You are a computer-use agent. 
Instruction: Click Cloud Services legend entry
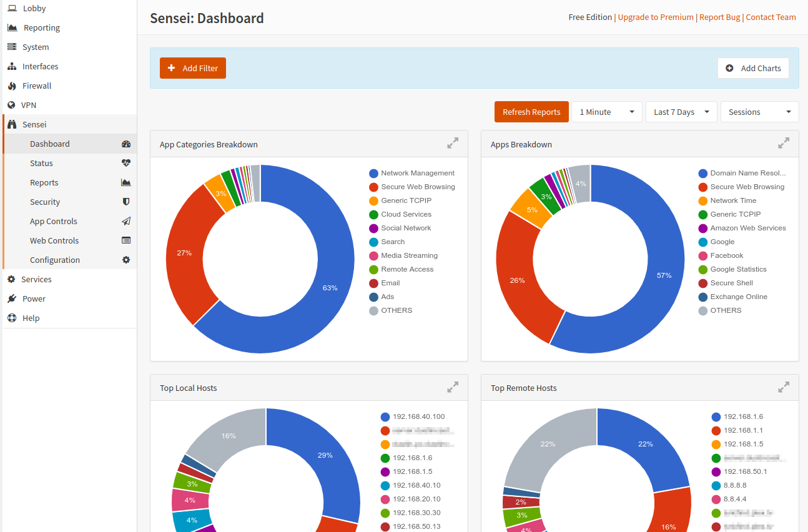pos(400,214)
